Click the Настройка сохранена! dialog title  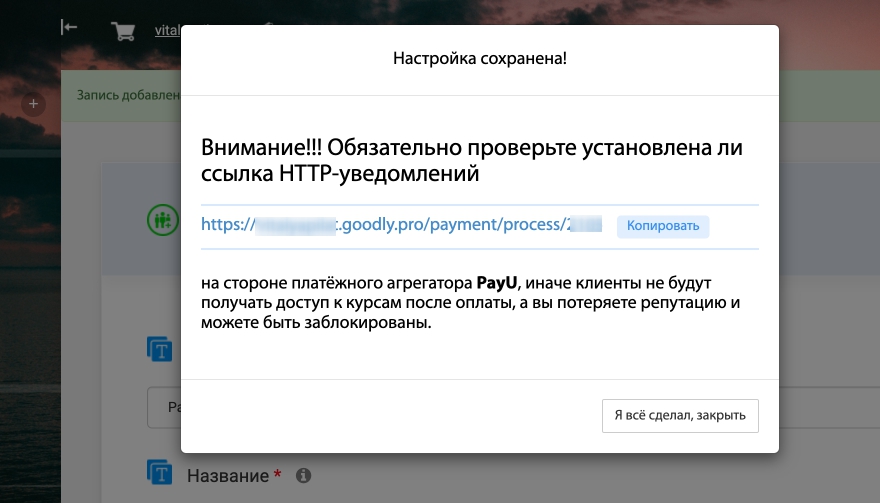(480, 58)
